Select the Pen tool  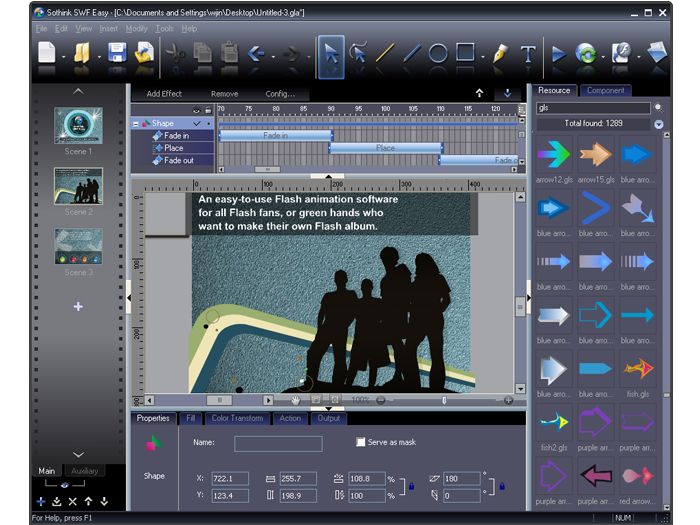[x=500, y=54]
